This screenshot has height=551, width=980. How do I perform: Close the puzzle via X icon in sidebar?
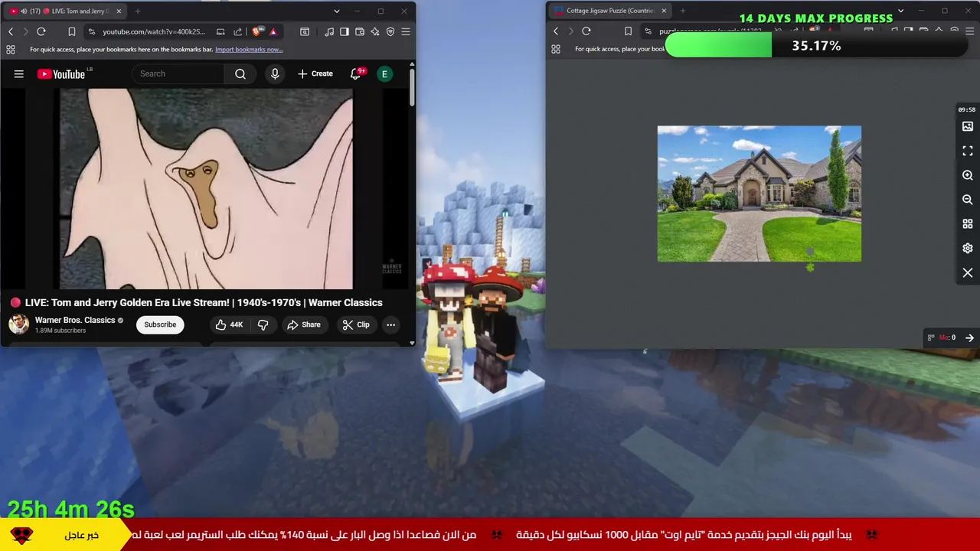coord(968,273)
